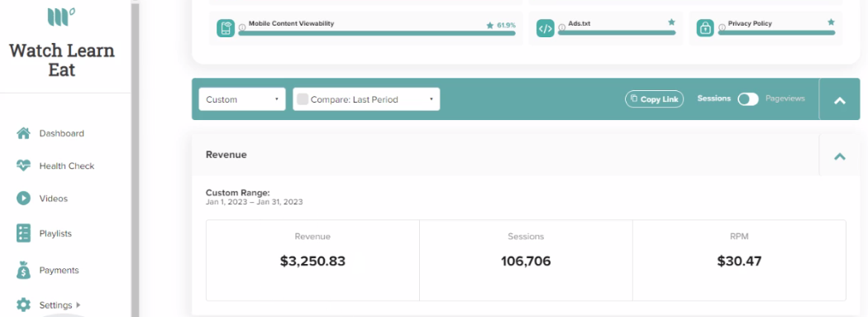Image resolution: width=868 pixels, height=317 pixels.
Task: Collapse the teal filter bar chevron
Action: pos(840,100)
